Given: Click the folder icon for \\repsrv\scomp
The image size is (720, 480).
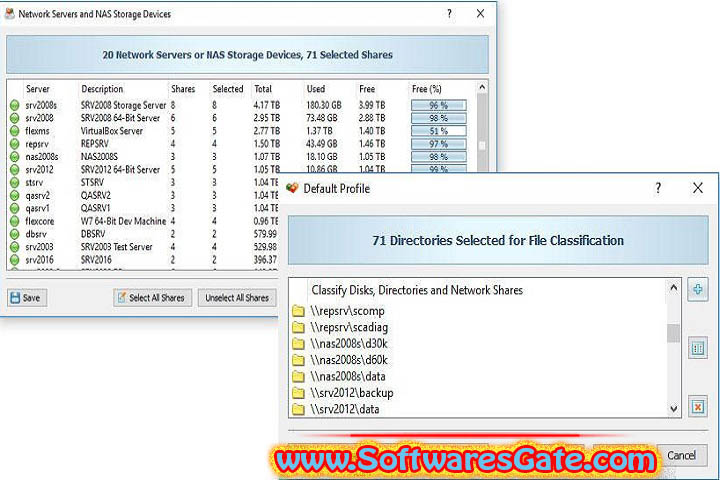Looking at the screenshot, I should [298, 311].
